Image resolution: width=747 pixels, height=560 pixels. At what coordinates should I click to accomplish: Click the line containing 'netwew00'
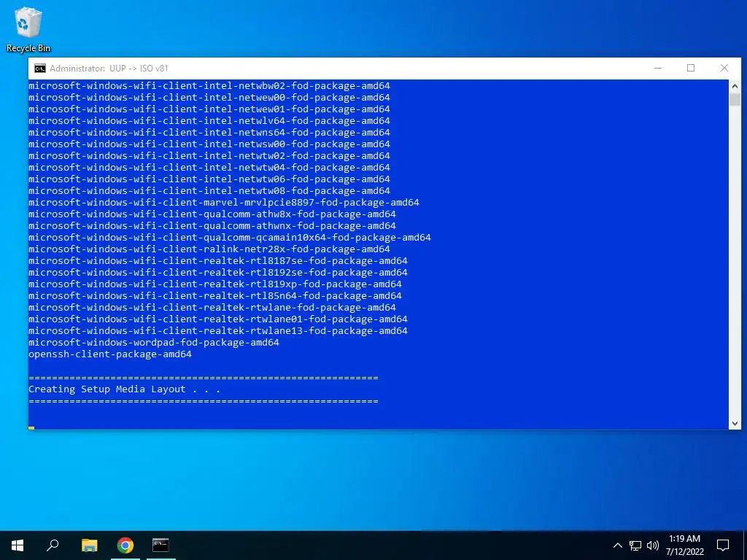coord(209,97)
